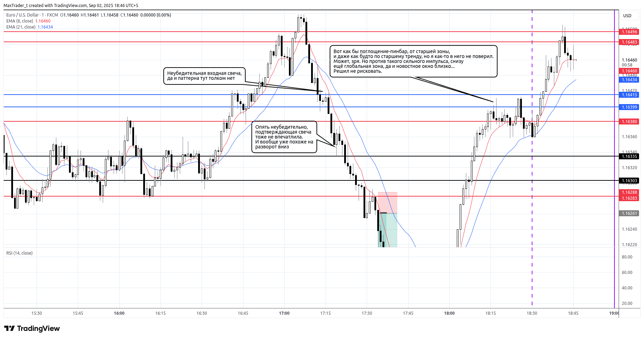Click the black 1.16303 level label

(629, 181)
